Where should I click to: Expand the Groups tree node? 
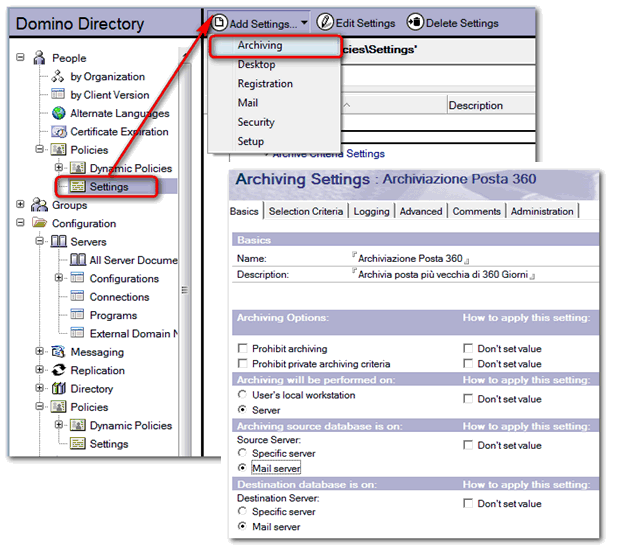[20, 204]
